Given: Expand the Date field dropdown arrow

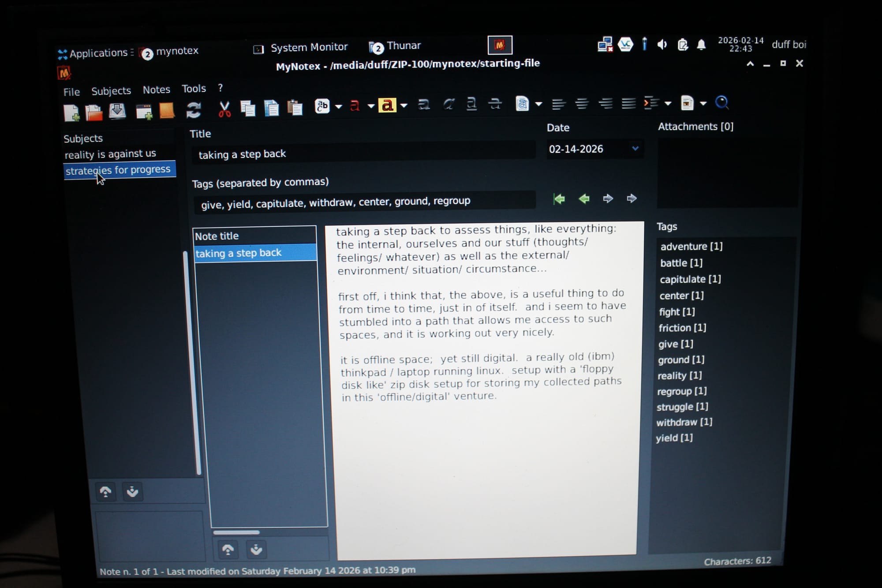Looking at the screenshot, I should [x=635, y=149].
